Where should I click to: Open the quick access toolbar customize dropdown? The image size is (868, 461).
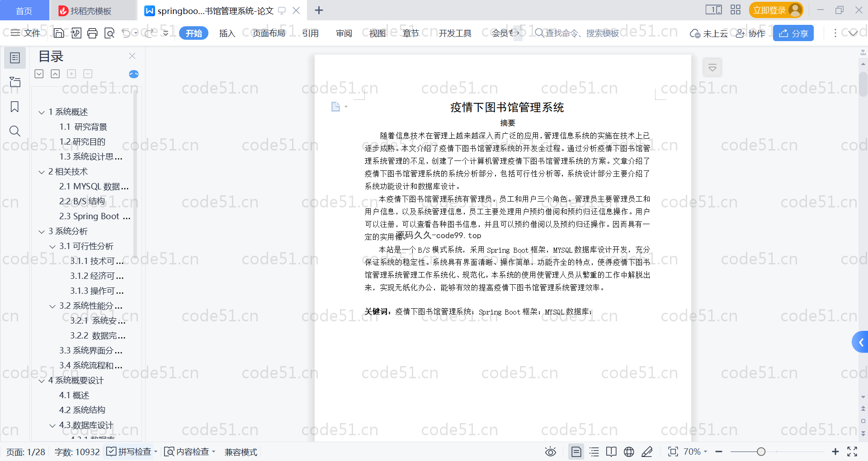[166, 33]
